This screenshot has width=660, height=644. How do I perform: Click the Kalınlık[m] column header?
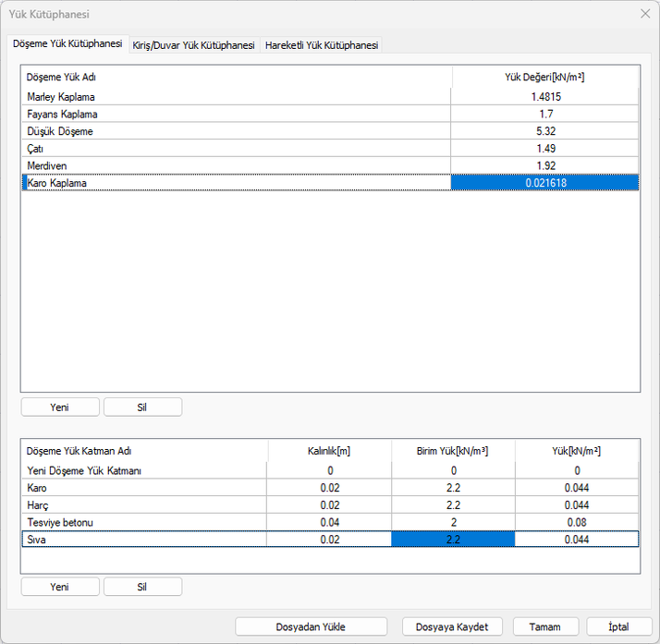tap(328, 452)
